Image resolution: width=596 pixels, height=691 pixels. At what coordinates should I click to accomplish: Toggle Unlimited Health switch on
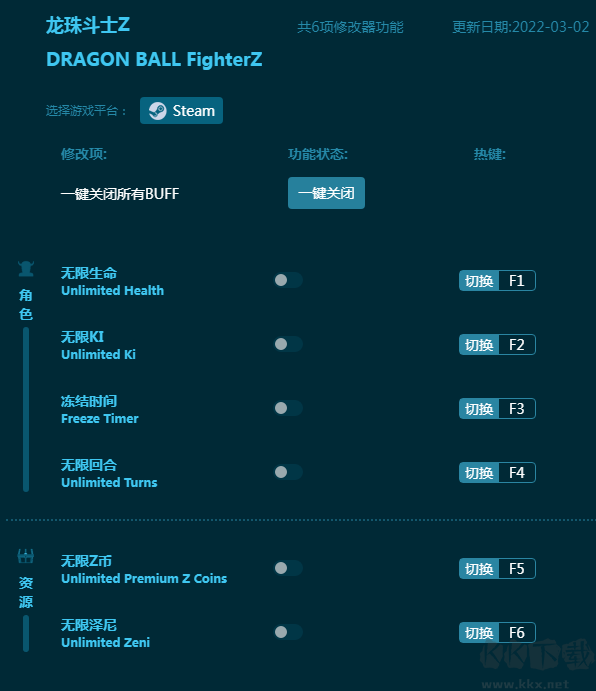[x=288, y=280]
